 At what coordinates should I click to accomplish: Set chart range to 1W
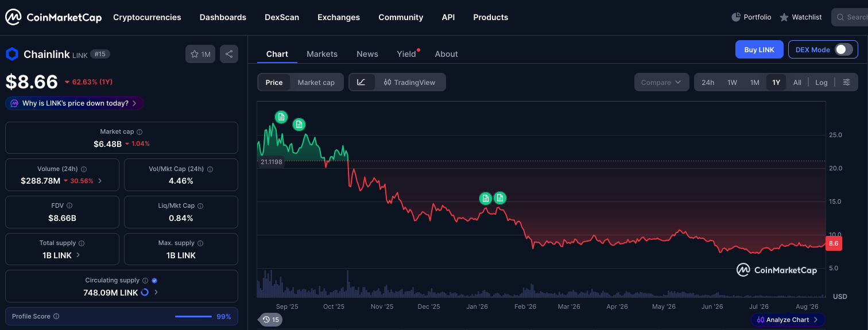tap(732, 82)
